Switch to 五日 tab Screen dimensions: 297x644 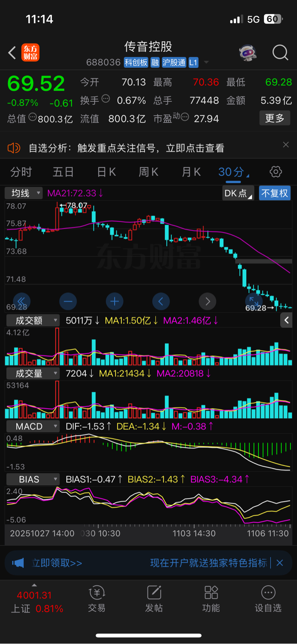pyautogui.click(x=63, y=172)
